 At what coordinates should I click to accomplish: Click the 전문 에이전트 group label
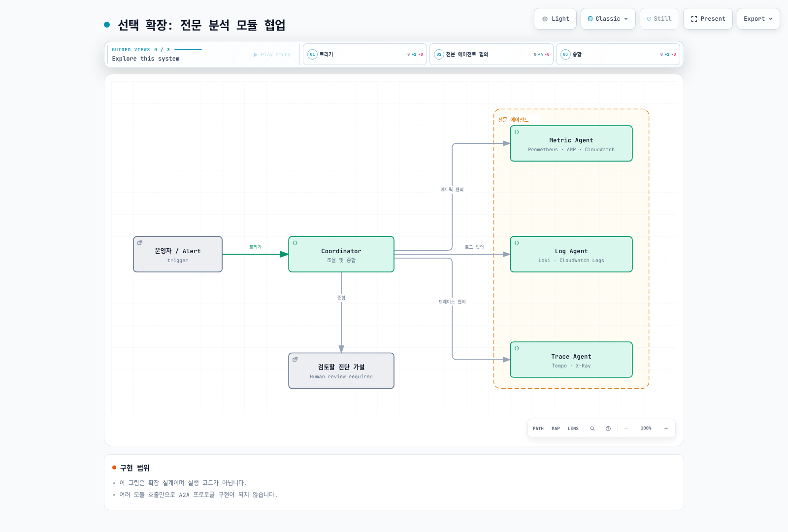pos(513,120)
